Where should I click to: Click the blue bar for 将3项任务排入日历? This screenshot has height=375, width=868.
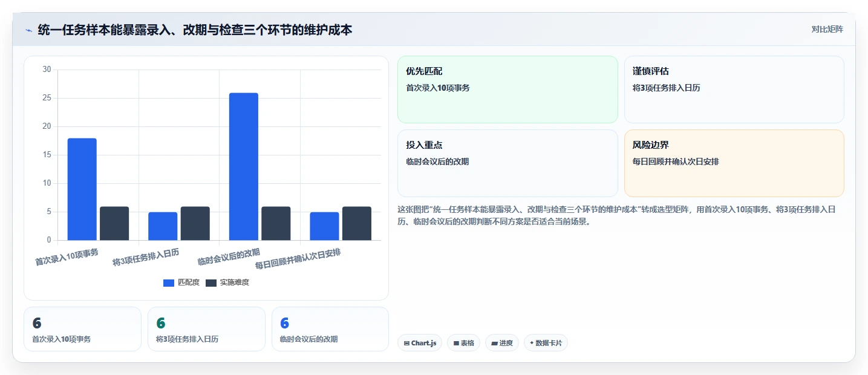163,226
